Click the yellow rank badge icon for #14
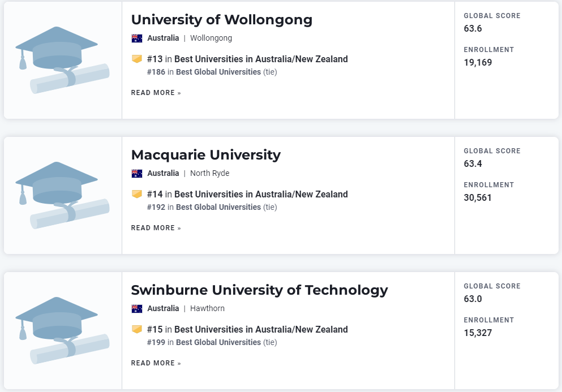The width and height of the screenshot is (562, 392). (x=137, y=194)
